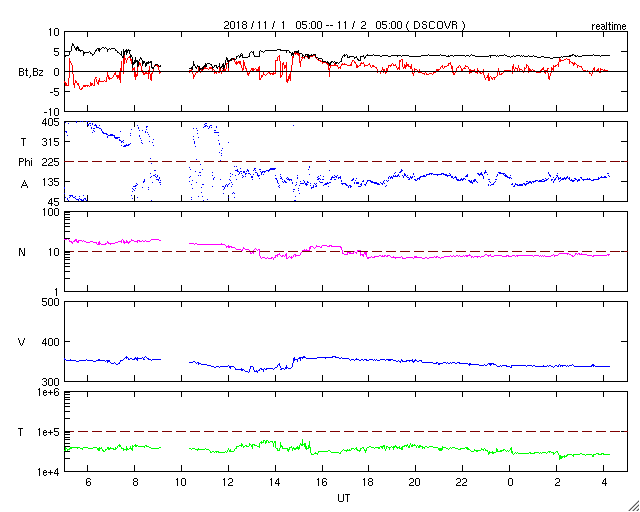
Task: Click the '14' hour tick on the UT axis
Action: (275, 483)
